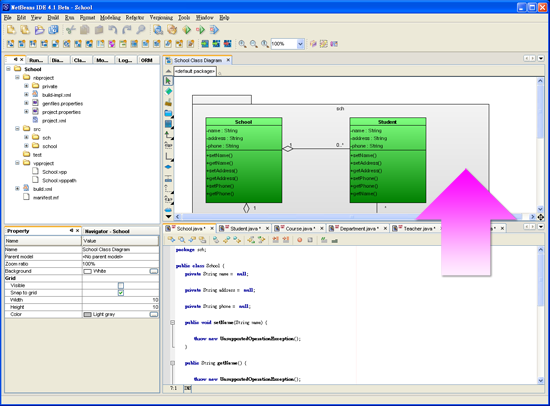550x406 pixels.
Task: Click the Zoom In magnifier icon
Action: tap(242, 44)
